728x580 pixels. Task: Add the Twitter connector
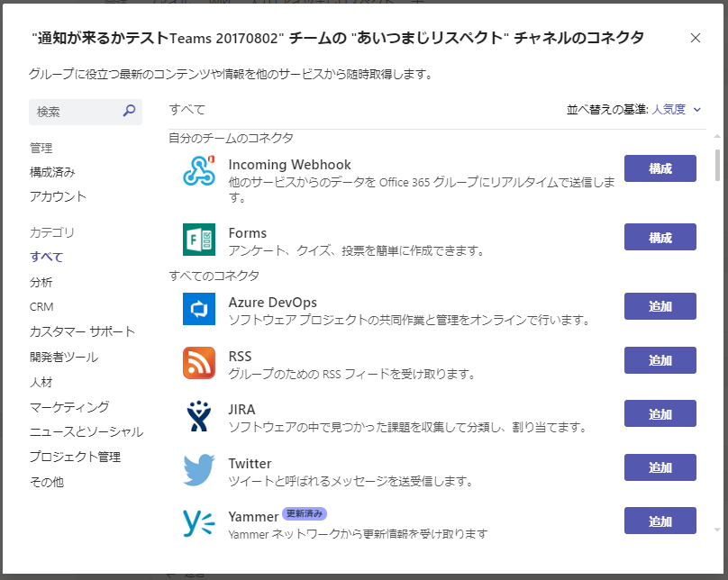point(660,467)
